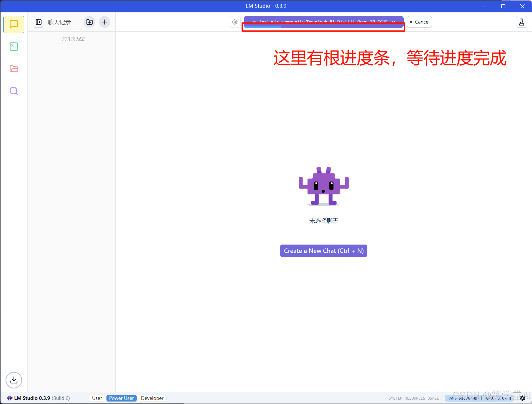Click the 未选择聊天 message

coord(324,221)
